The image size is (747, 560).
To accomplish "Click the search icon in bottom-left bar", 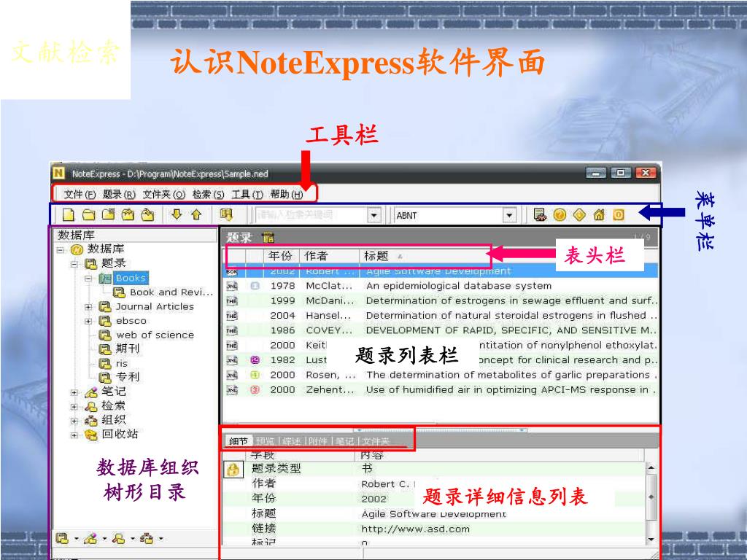I will tap(118, 539).
